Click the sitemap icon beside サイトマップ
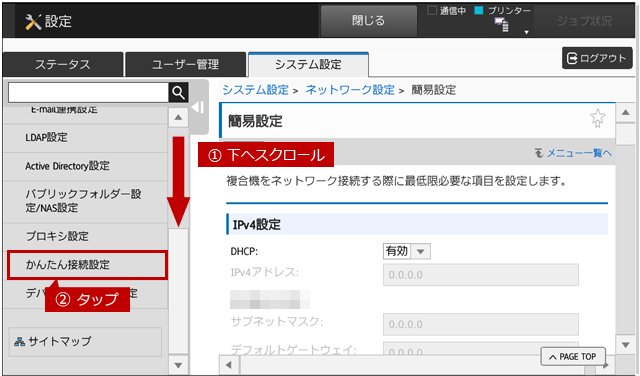The image size is (640, 376). click(19, 342)
